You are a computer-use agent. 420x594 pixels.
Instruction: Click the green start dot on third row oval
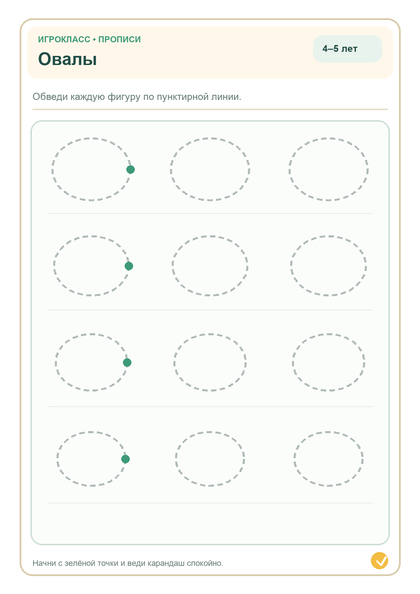point(127,363)
